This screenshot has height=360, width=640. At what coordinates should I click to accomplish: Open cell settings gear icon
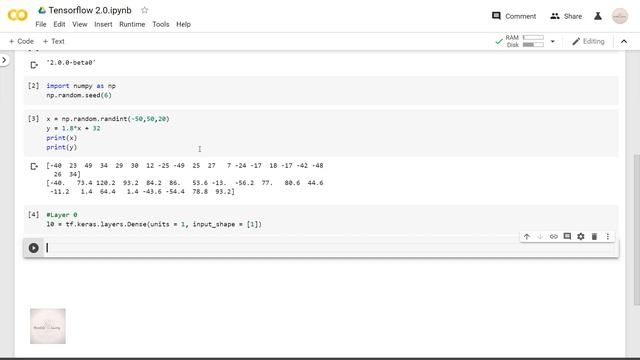580,236
